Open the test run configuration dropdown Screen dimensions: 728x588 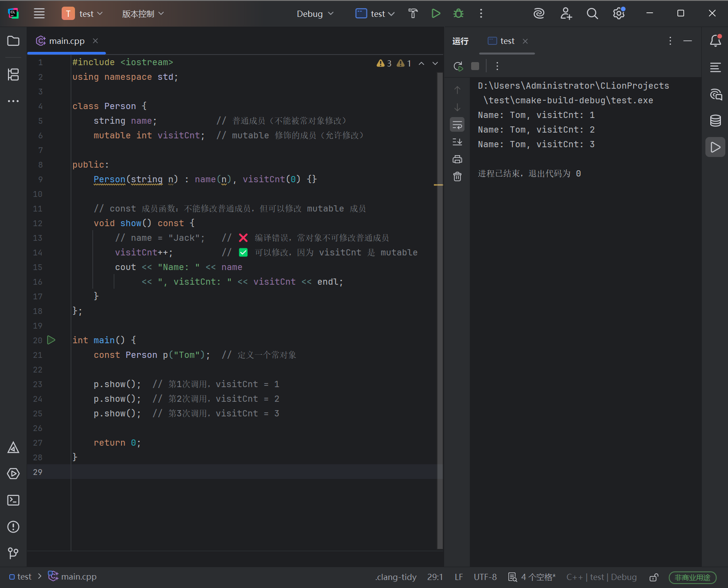[375, 14]
